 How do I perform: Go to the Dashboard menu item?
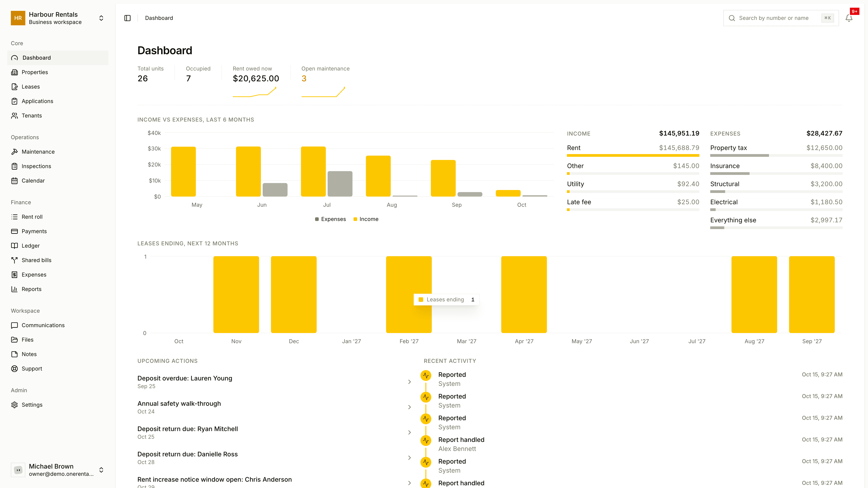pos(58,58)
